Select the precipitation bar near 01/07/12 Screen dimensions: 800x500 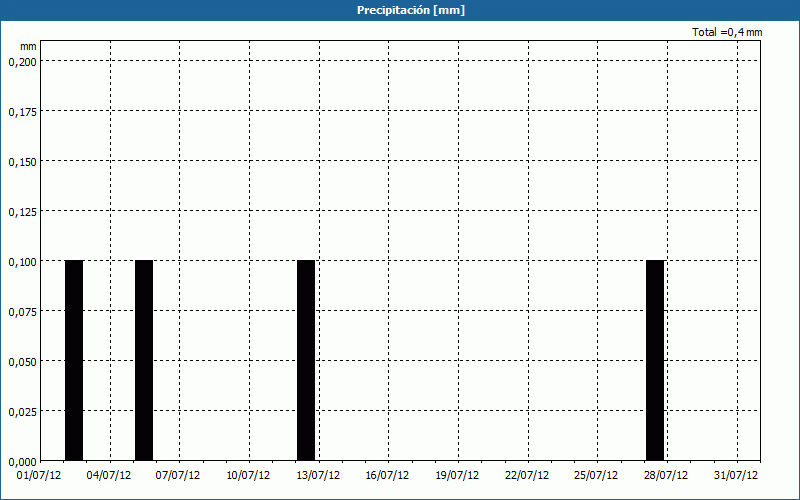[74, 360]
